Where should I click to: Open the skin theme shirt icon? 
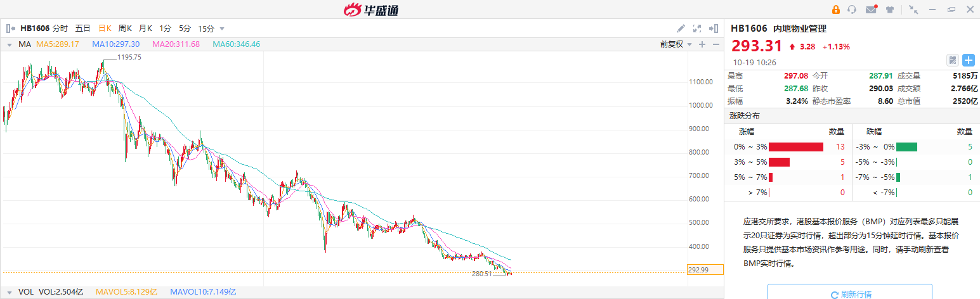(x=890, y=10)
